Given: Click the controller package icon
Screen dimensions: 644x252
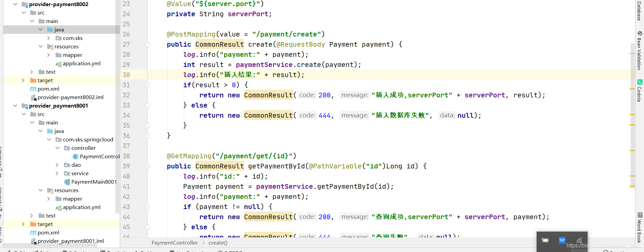Looking at the screenshot, I should point(67,148).
